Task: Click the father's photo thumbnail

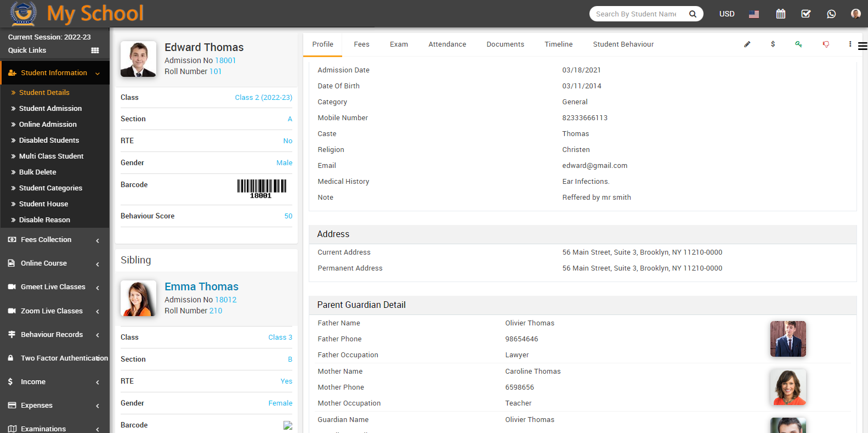Action: coord(788,339)
